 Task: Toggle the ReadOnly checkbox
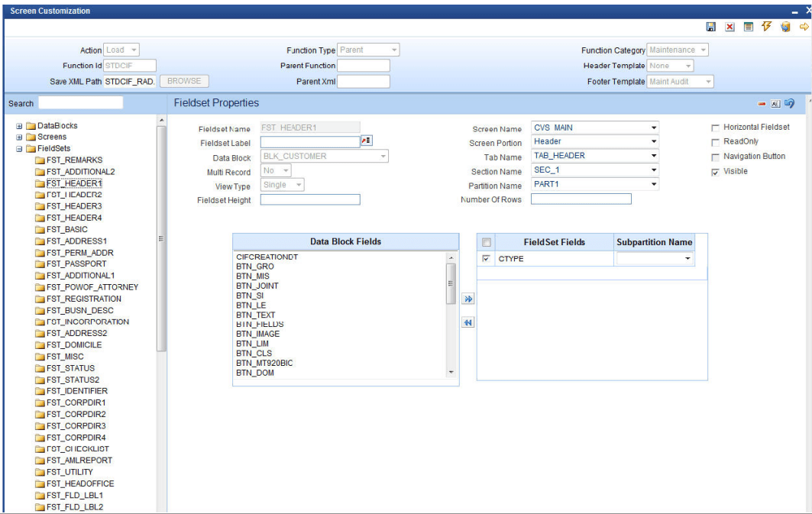[715, 142]
